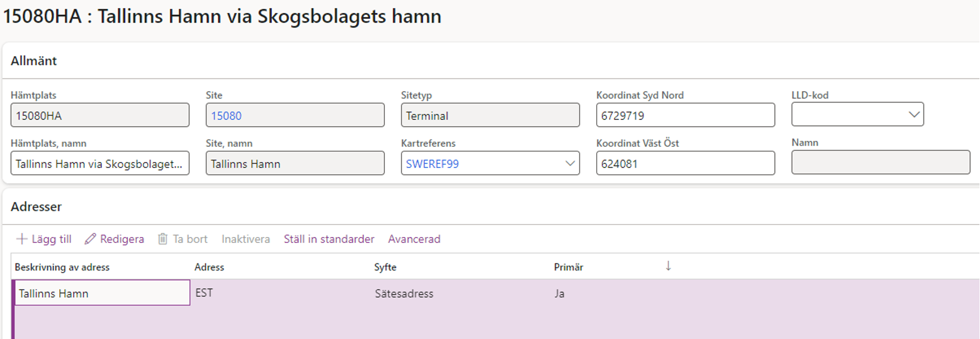Expand the Kartreferens dropdown arrow
Viewport: 980px width, 339px height.
(570, 163)
